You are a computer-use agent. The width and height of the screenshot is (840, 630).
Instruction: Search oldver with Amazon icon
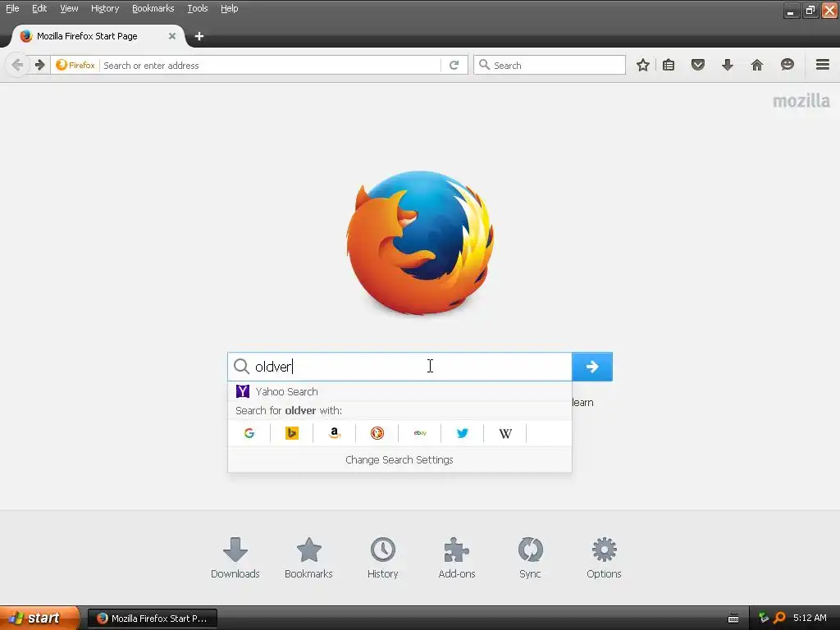[335, 433]
